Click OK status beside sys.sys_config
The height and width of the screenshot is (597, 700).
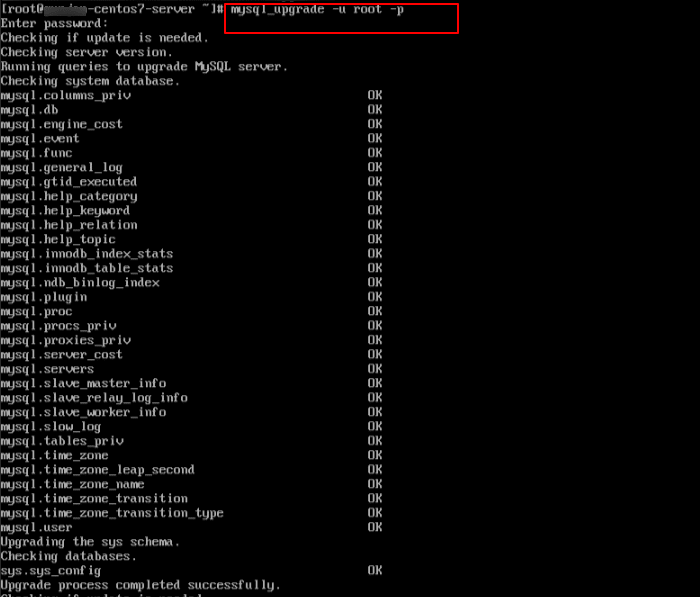tap(375, 571)
